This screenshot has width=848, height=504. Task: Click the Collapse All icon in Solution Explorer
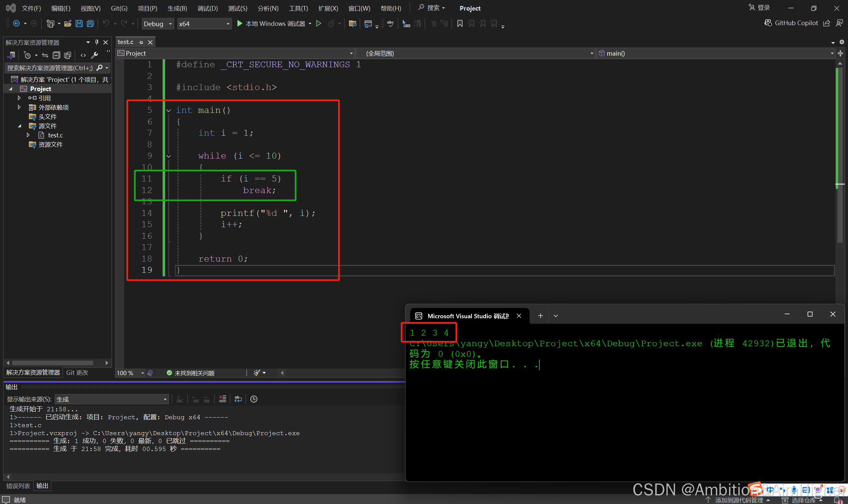pos(56,55)
